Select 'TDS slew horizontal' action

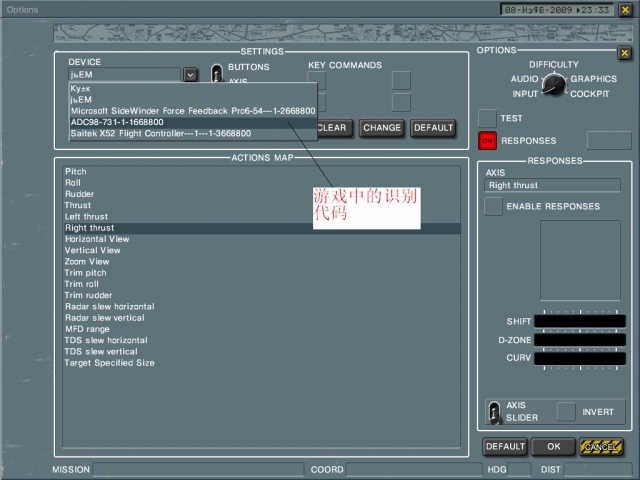[262, 340]
